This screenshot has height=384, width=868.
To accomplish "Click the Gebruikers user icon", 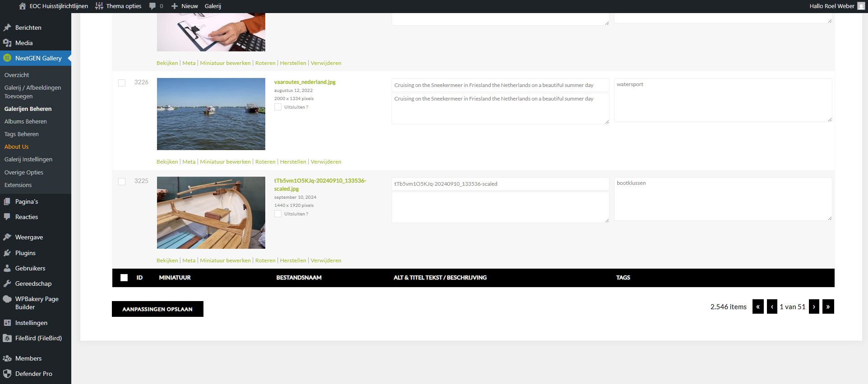I will [7, 268].
